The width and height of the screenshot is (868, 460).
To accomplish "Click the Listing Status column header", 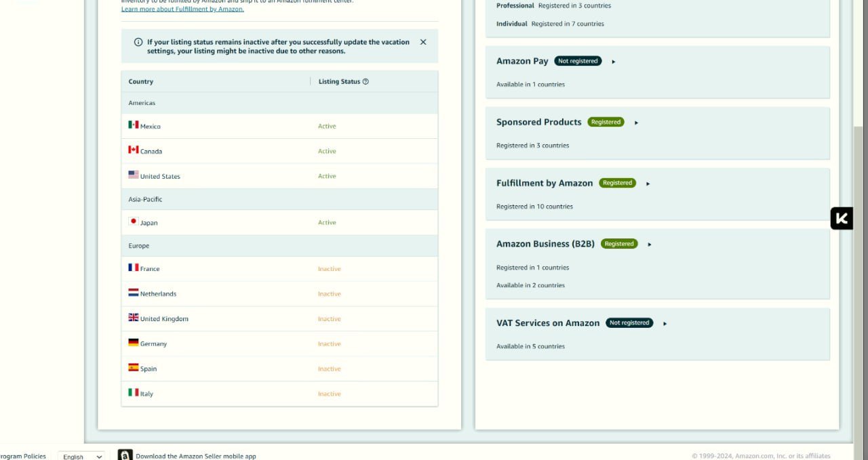I will [x=339, y=81].
